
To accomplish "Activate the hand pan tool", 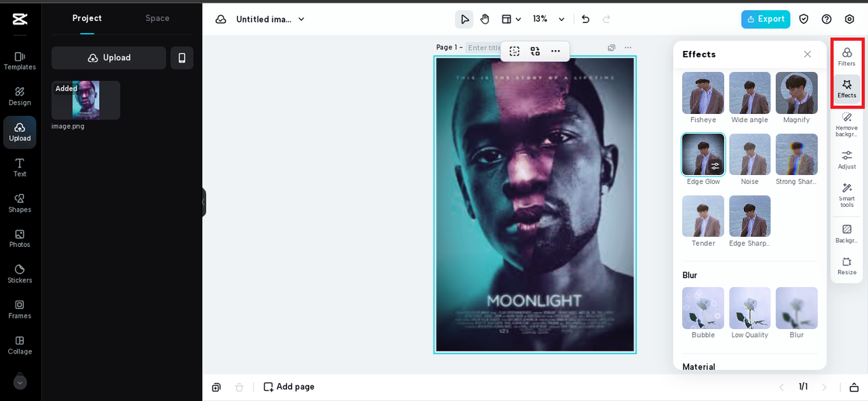I will click(485, 19).
